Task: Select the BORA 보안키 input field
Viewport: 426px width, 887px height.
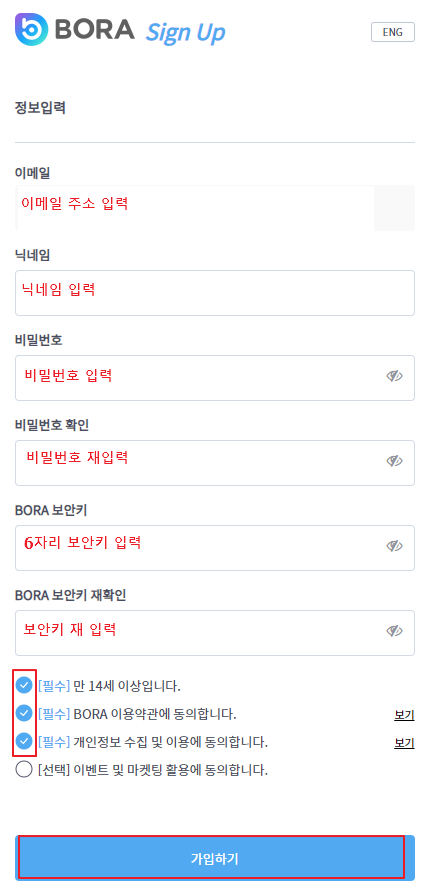Action: 214,548
